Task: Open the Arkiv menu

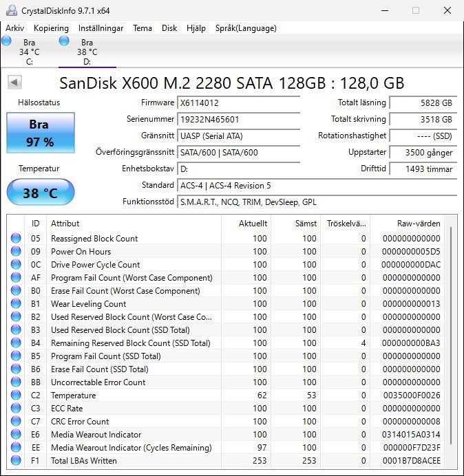Action: [x=15, y=28]
